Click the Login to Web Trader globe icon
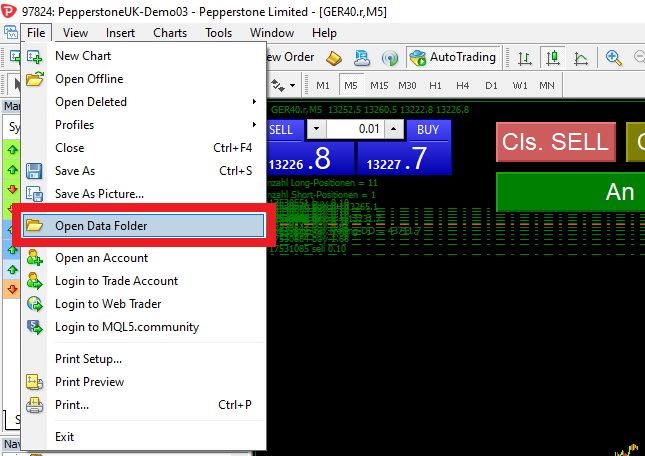The image size is (645, 456). click(35, 304)
